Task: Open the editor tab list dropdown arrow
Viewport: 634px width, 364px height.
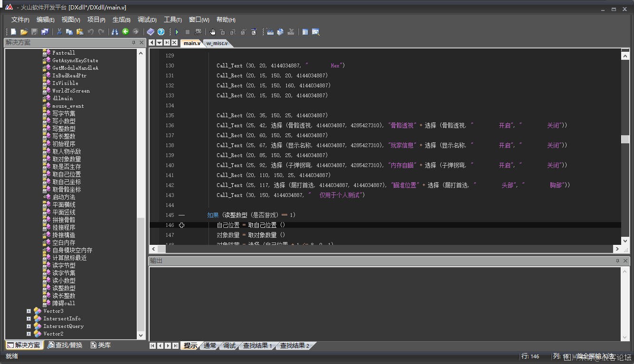Action: (160, 43)
